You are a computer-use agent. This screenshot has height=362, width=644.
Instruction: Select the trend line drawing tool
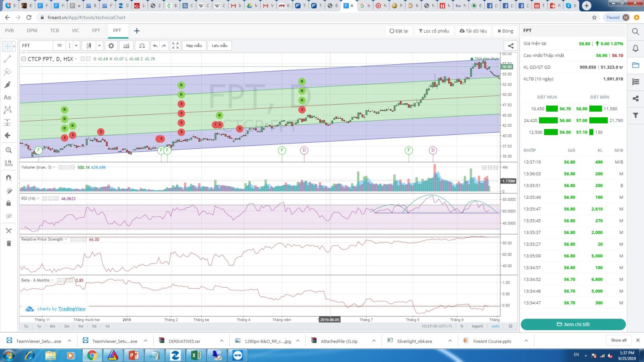(x=7, y=59)
